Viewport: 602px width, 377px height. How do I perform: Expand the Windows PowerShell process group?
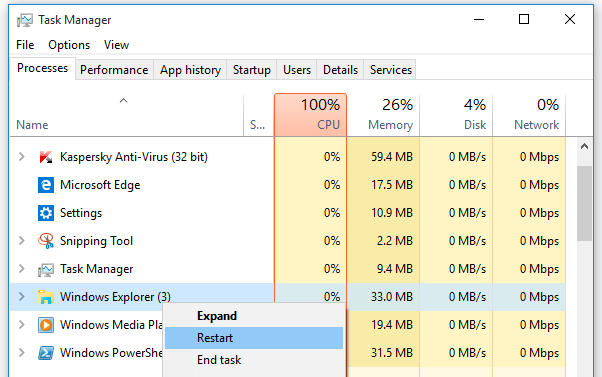coord(22,353)
